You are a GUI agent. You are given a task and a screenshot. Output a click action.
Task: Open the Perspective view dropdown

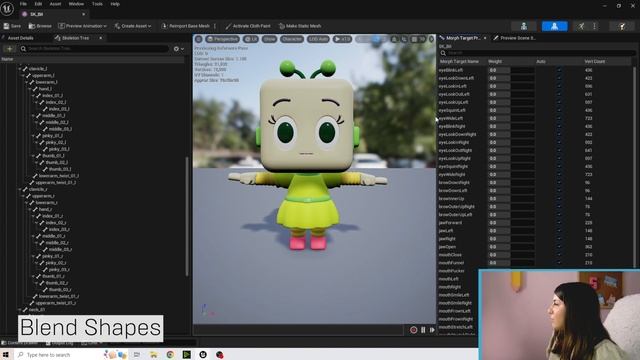(222, 39)
